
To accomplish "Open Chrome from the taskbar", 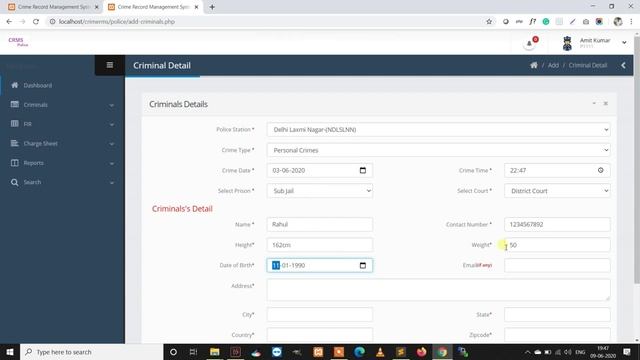I will (442, 352).
